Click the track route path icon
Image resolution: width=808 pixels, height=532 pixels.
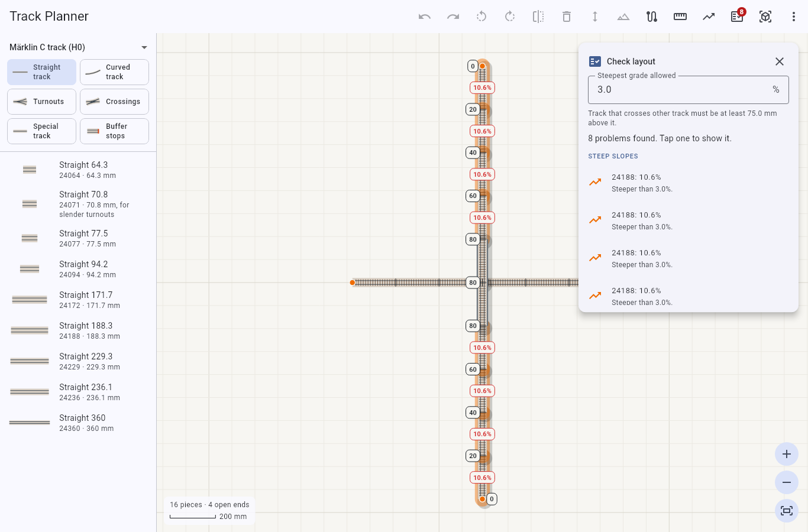coord(652,17)
